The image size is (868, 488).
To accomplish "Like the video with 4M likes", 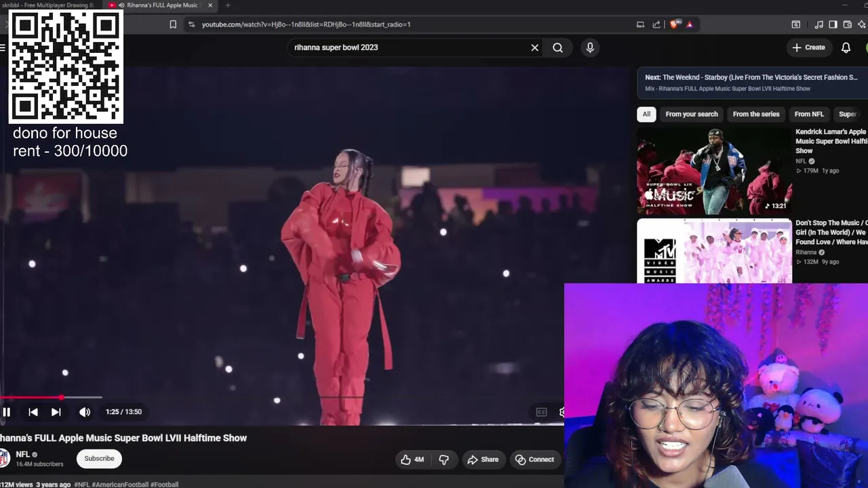I will tap(412, 460).
